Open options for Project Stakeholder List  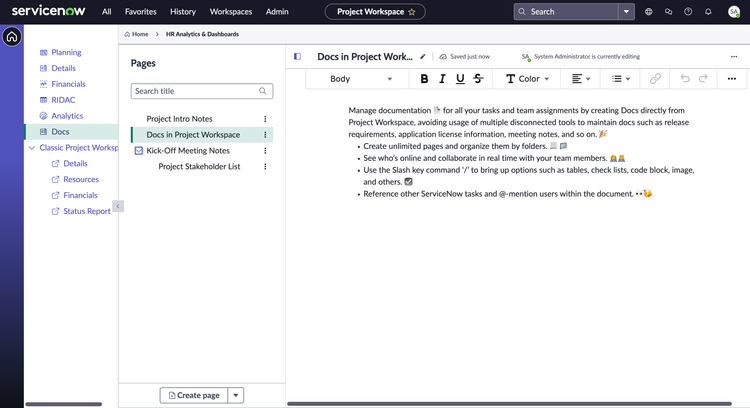click(265, 166)
